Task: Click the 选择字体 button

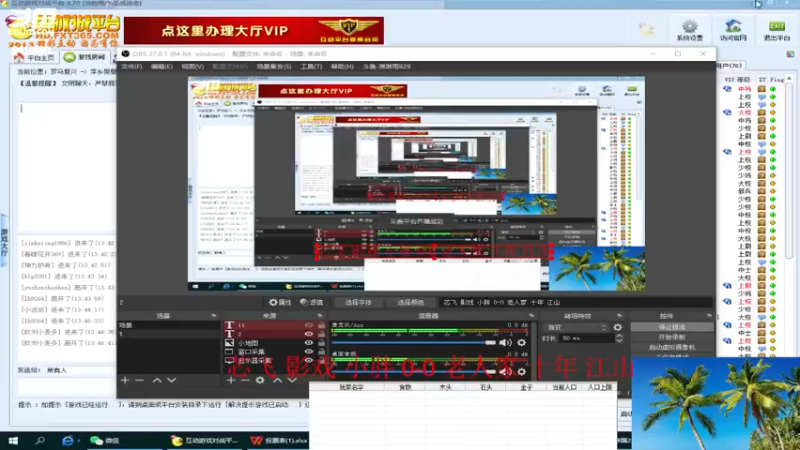Action: (358, 303)
